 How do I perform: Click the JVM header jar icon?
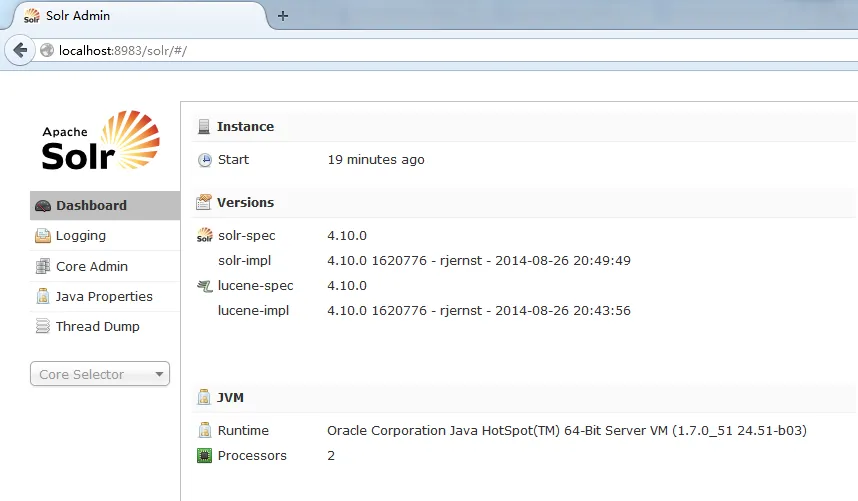204,397
